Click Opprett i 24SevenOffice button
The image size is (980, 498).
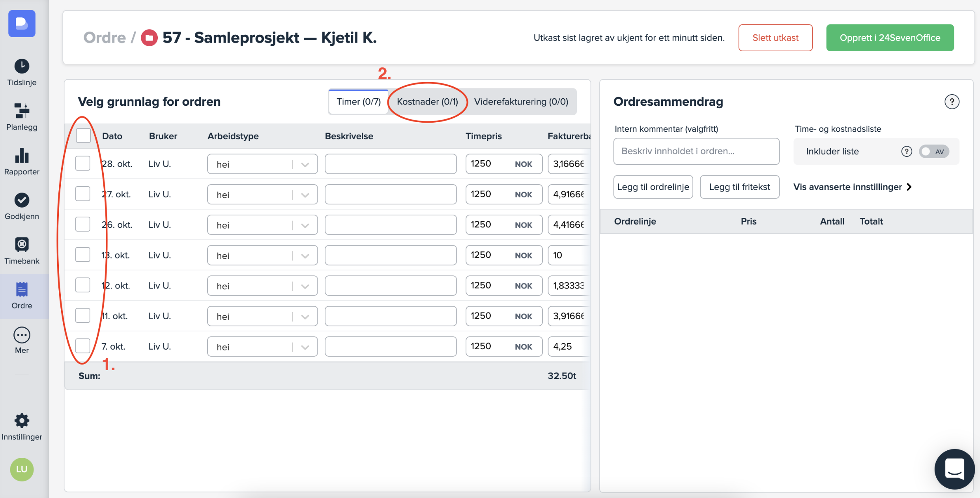point(890,38)
